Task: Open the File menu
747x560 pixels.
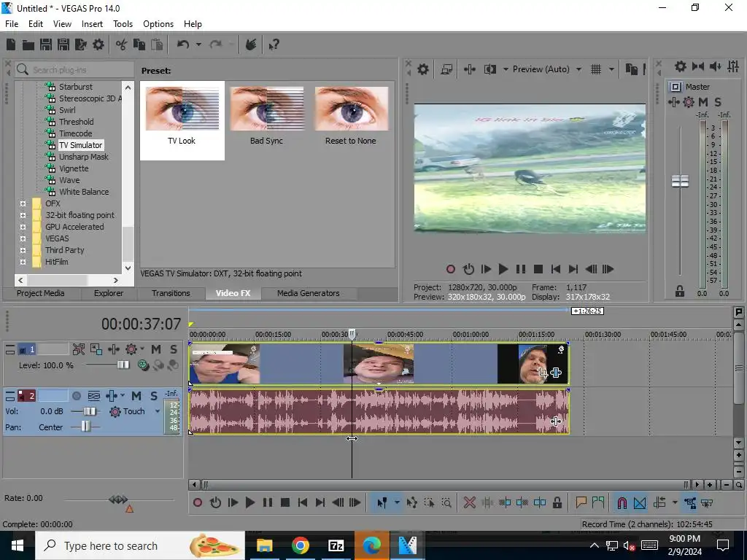Action: point(12,24)
